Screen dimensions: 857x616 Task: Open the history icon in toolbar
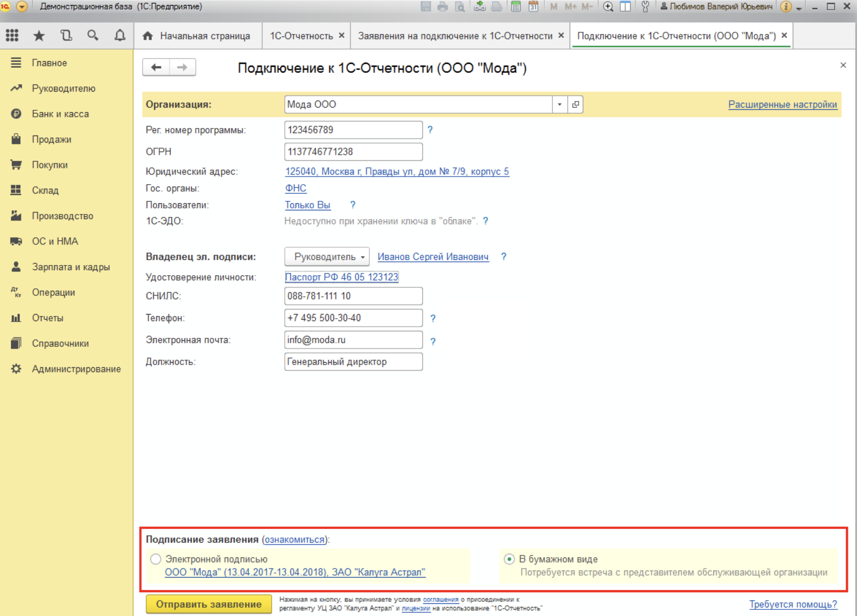pyautogui.click(x=66, y=35)
